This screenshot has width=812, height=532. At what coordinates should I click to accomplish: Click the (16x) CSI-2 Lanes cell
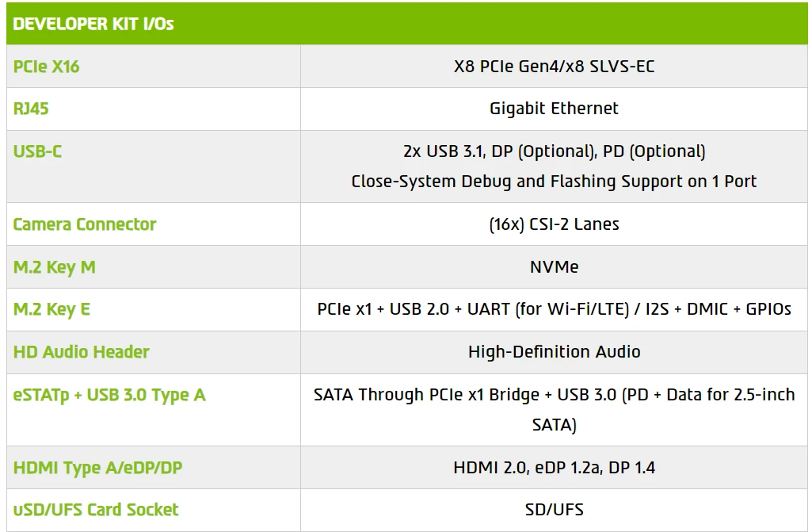(x=554, y=224)
